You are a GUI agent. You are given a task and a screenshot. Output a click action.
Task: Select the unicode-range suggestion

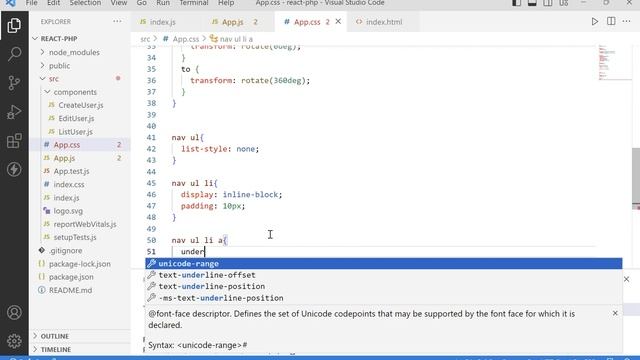(384, 264)
